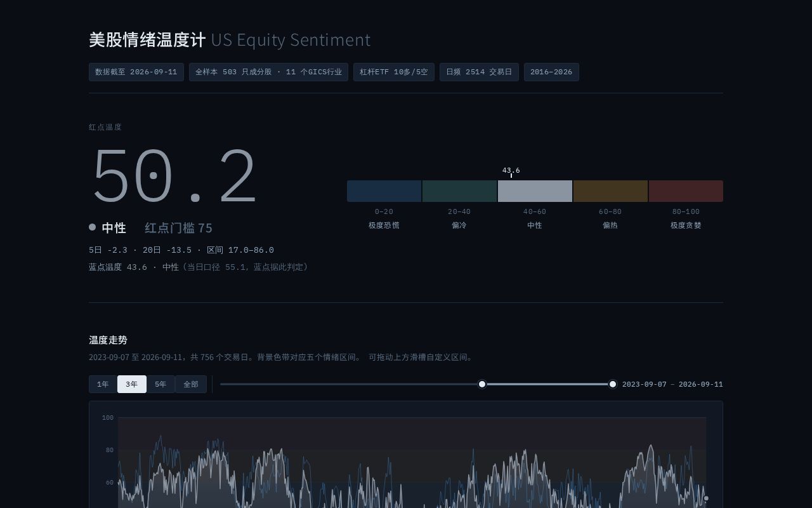Click the 全样本 503 只成分股 tag
The image size is (812, 508).
[268, 72]
